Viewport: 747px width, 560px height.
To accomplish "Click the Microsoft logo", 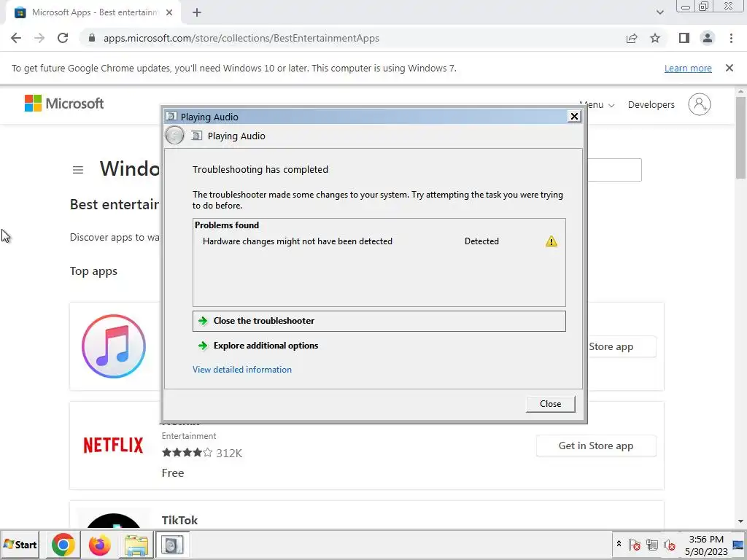I will (64, 104).
